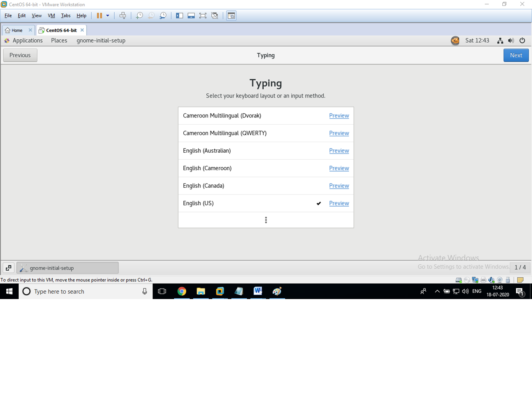The width and height of the screenshot is (532, 399).
Task: Preview the Cameroon Multilingual (QWERTY) layout
Action: [339, 133]
